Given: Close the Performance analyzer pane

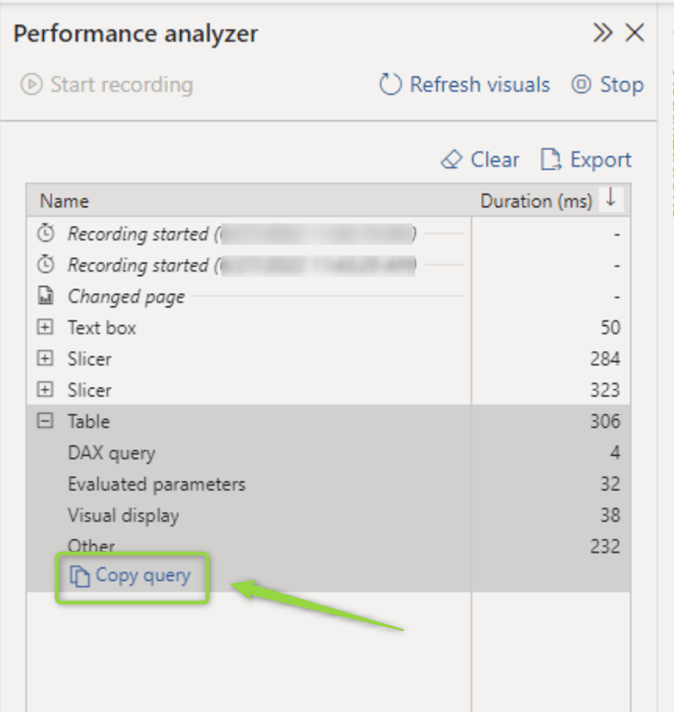Looking at the screenshot, I should click(x=635, y=33).
